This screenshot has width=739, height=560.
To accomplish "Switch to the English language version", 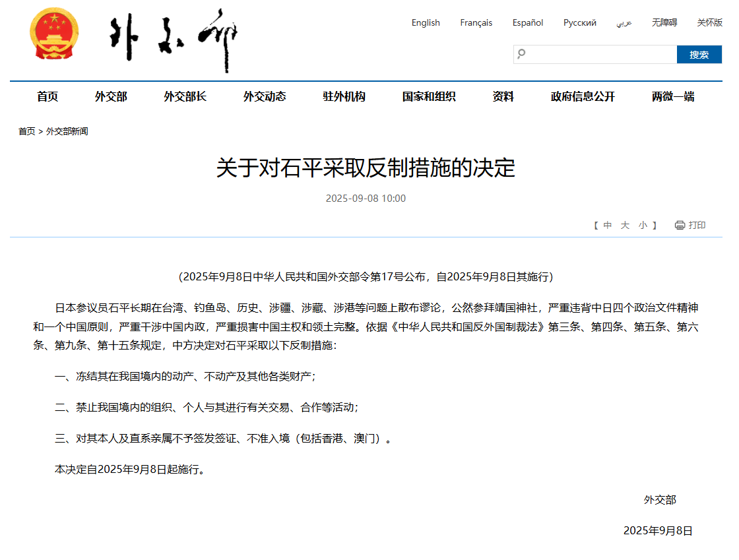I will click(x=426, y=22).
